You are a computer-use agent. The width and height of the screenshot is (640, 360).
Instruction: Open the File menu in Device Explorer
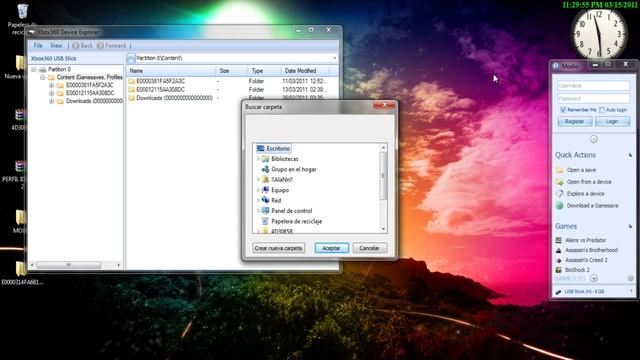[x=38, y=45]
